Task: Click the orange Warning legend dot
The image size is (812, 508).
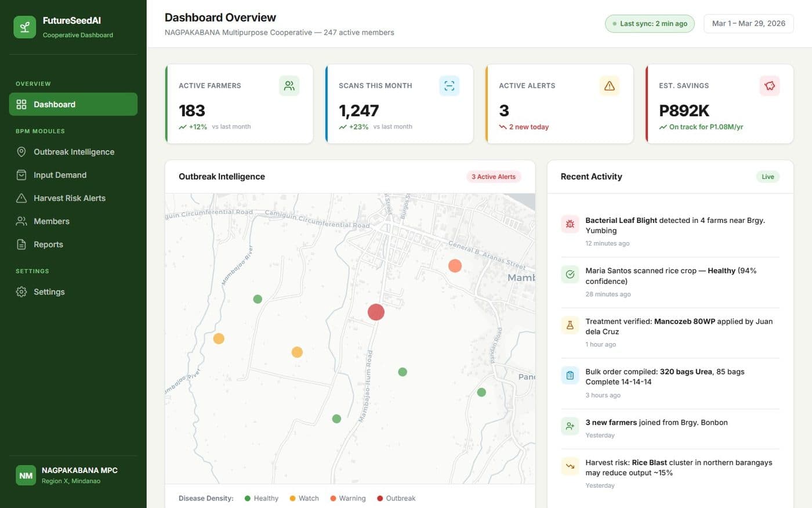Action: pos(333,499)
